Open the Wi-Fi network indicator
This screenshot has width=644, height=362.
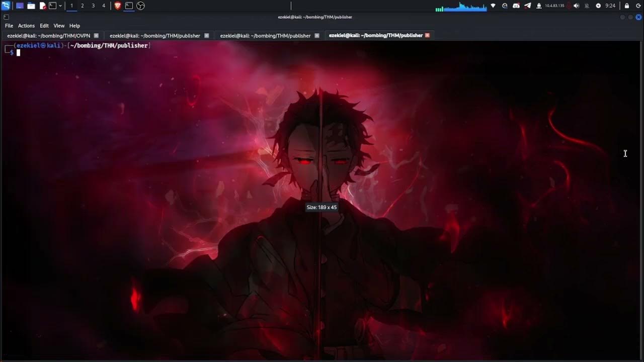click(x=493, y=6)
